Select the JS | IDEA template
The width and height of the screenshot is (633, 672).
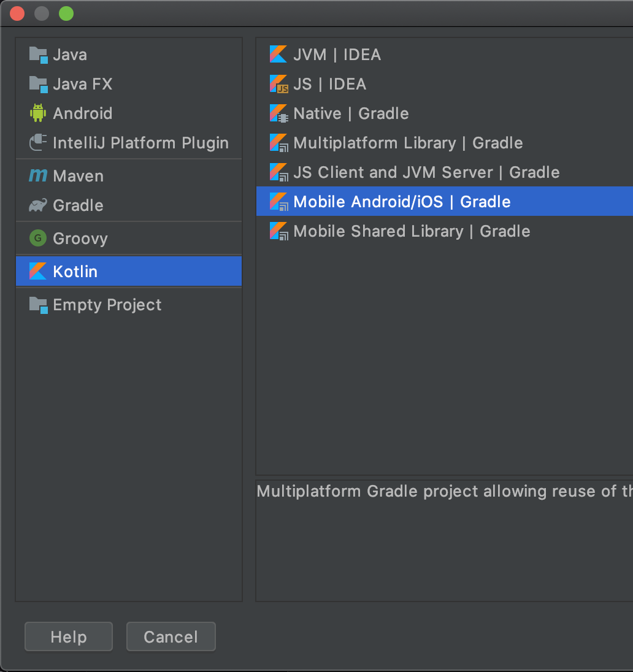tap(329, 84)
